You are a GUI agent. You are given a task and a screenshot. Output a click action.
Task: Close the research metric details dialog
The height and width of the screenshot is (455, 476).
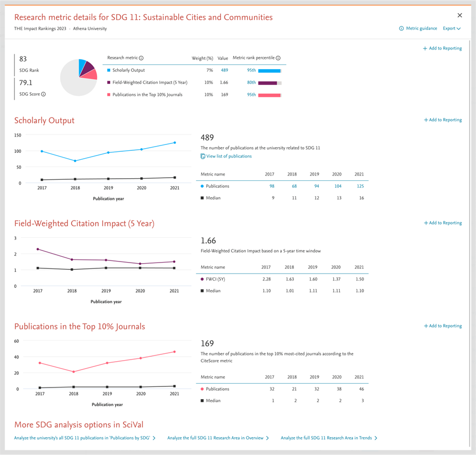click(460, 15)
